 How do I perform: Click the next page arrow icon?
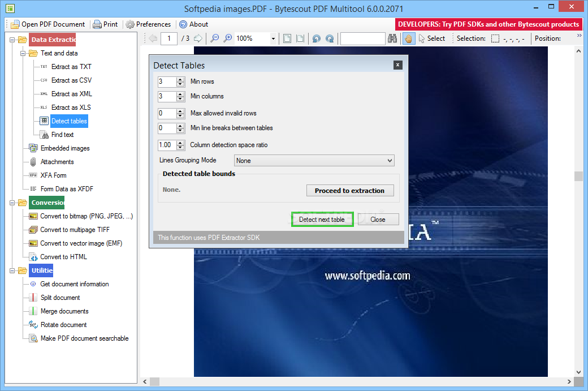[x=198, y=38]
